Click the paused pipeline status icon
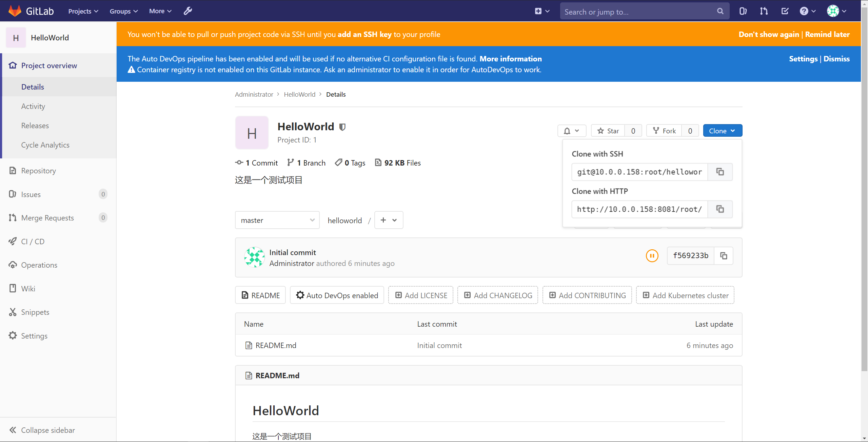Viewport: 868px width, 442px height. [652, 256]
